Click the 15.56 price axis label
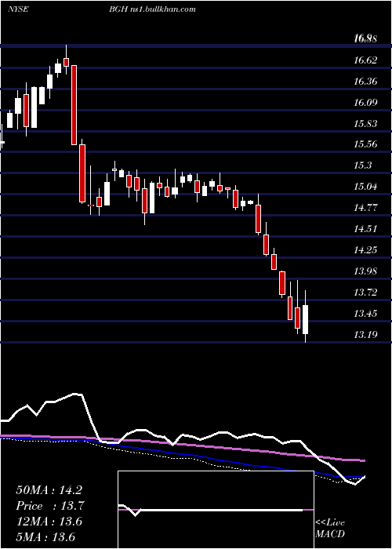This screenshot has height=549, width=392. point(365,144)
